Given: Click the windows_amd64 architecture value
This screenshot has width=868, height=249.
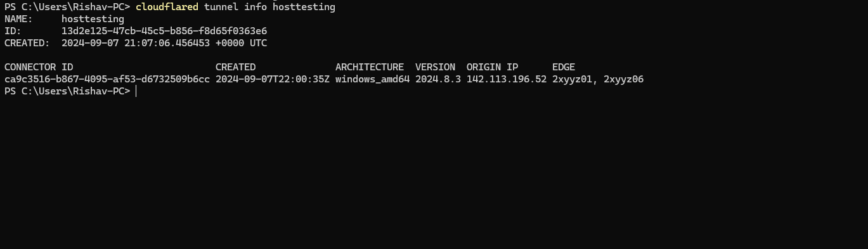Looking at the screenshot, I should point(373,79).
